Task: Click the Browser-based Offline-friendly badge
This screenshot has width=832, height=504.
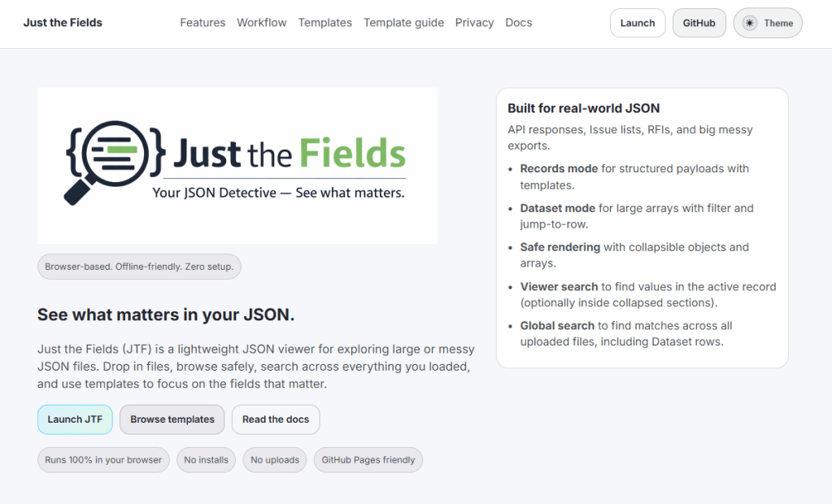Action: click(139, 267)
